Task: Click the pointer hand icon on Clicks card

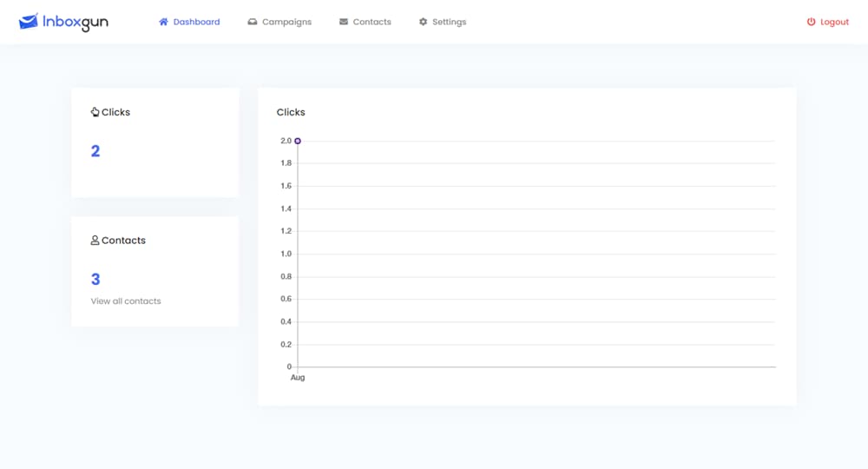Action: coord(95,112)
